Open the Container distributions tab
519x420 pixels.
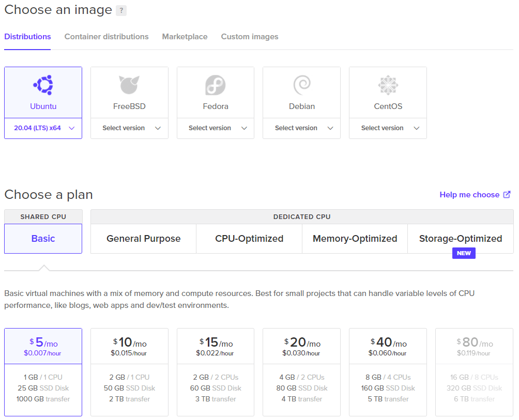point(106,37)
